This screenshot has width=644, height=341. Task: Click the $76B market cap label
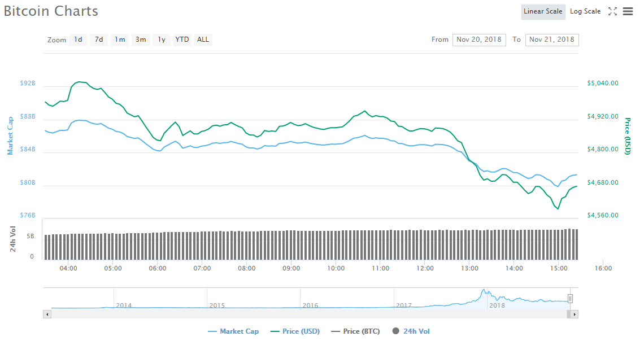click(28, 216)
